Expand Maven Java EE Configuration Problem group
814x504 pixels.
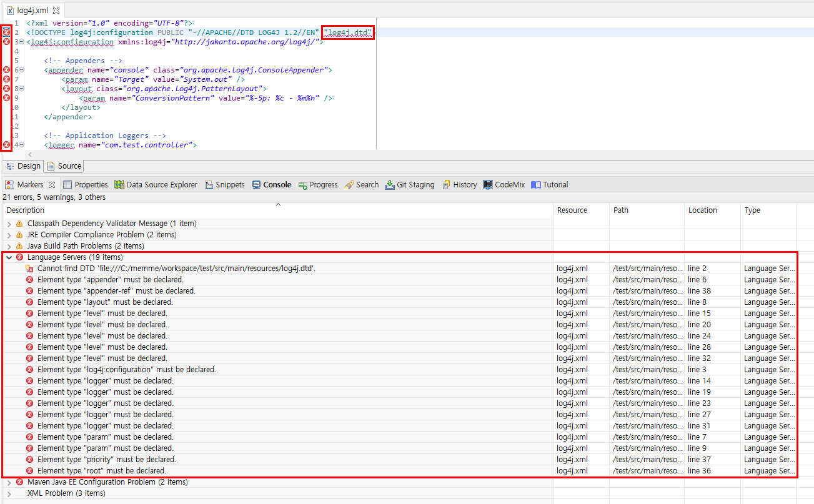pyautogui.click(x=9, y=482)
